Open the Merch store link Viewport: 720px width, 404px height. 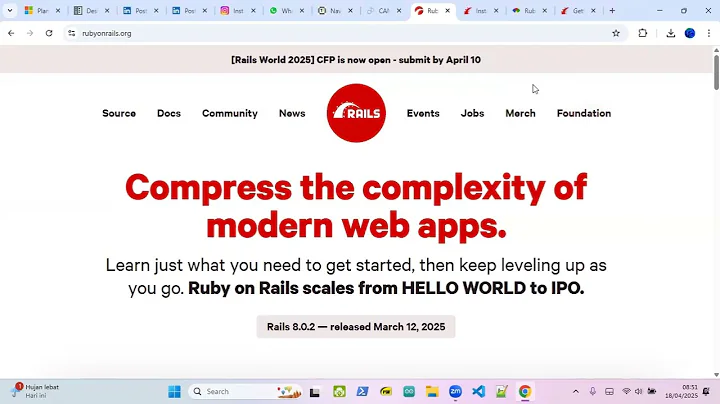(x=520, y=113)
